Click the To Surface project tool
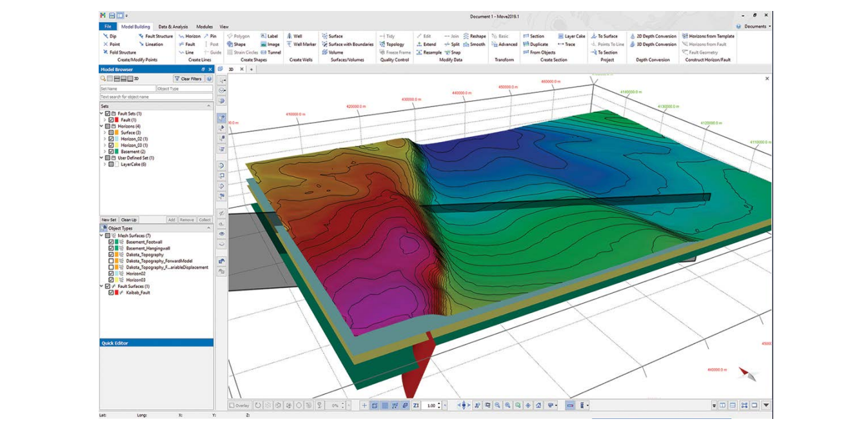868x428 pixels. tap(604, 36)
